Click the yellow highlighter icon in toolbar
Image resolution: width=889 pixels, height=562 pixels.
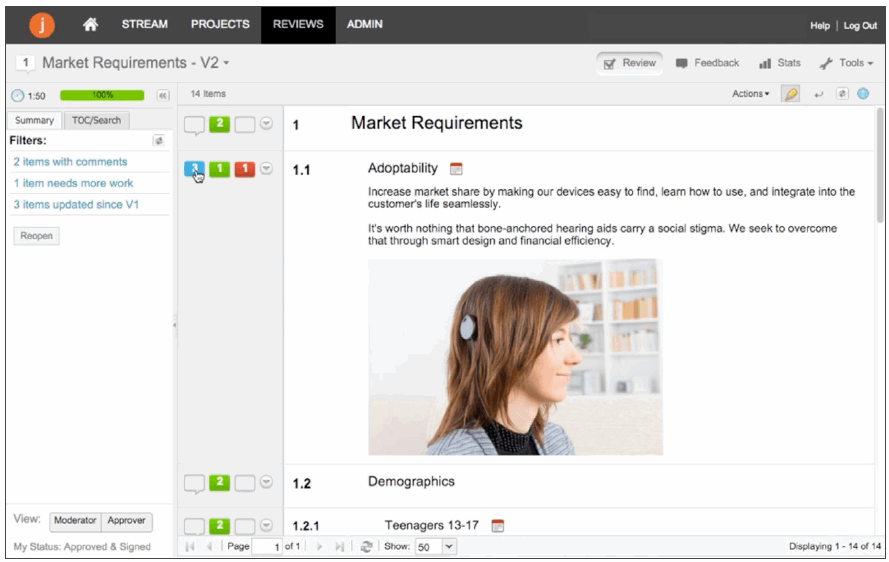(791, 94)
